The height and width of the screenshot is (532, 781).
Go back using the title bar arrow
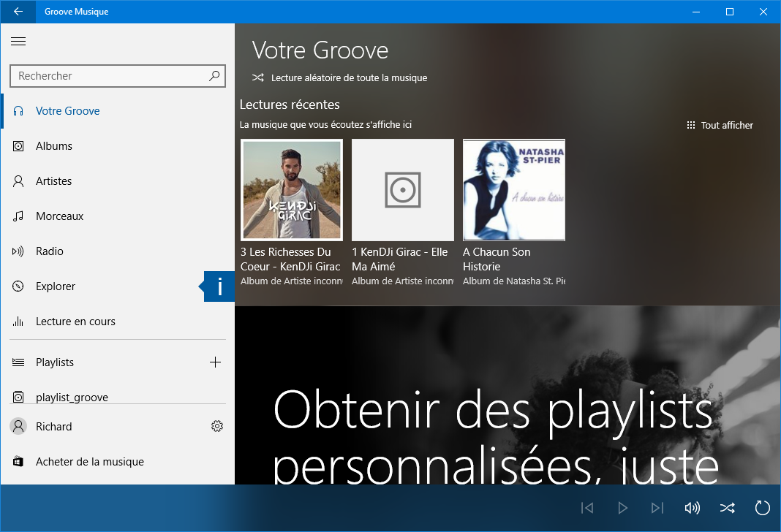pos(18,12)
